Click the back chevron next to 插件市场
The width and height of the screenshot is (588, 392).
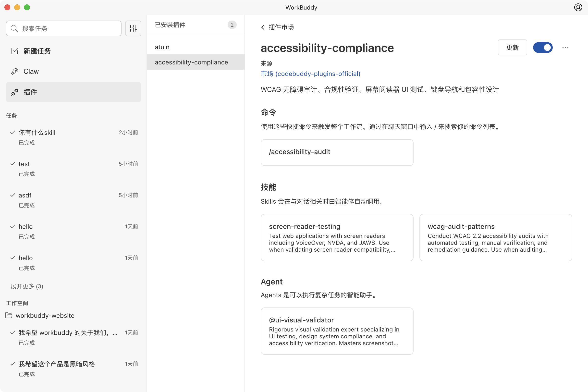[263, 27]
